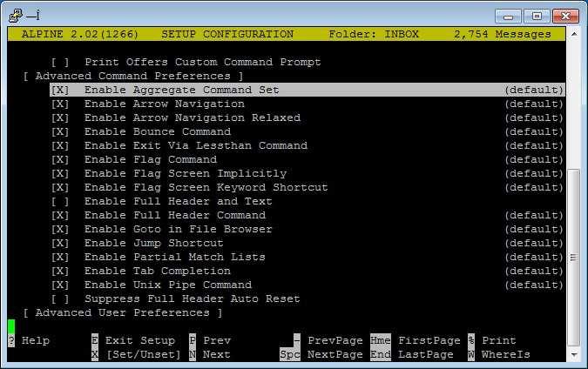The width and height of the screenshot is (588, 369).
Task: Click End LastPage command
Action: click(412, 354)
